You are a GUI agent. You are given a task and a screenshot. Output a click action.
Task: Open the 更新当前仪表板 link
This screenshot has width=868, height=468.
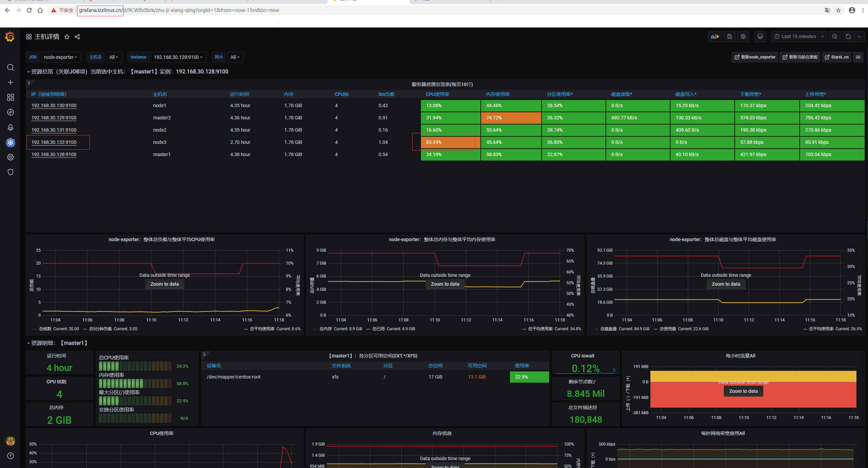pyautogui.click(x=800, y=57)
